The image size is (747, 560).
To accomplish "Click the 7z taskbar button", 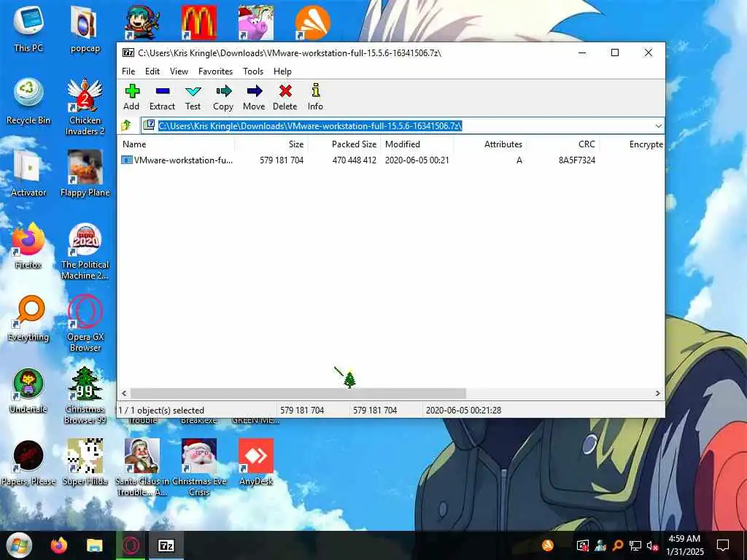I will [x=166, y=545].
